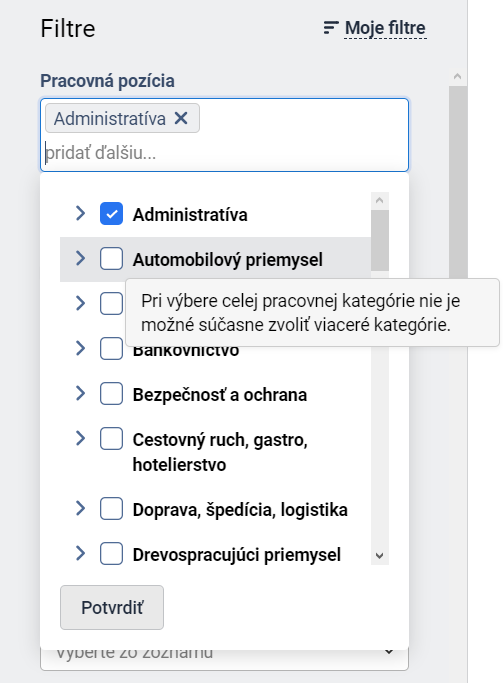503x683 pixels.
Task: Select the Drevospracujúci priemysel checkbox
Action: 111,554
